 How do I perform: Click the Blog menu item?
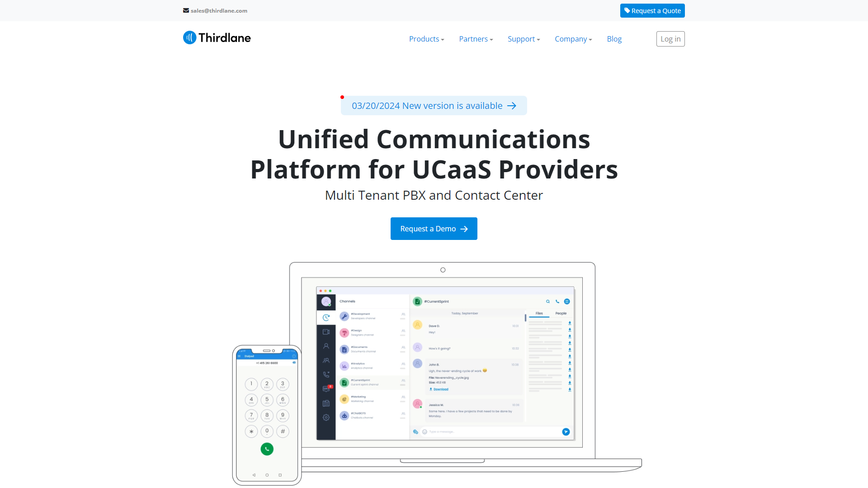(614, 39)
